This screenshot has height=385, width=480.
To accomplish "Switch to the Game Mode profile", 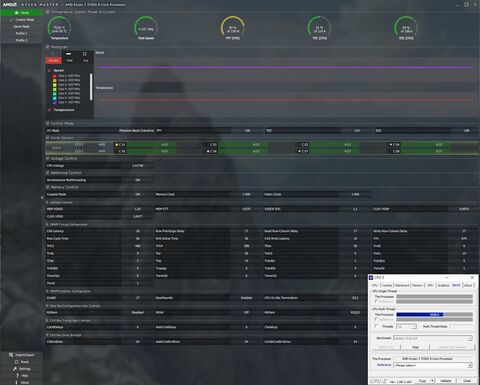I will [22, 26].
